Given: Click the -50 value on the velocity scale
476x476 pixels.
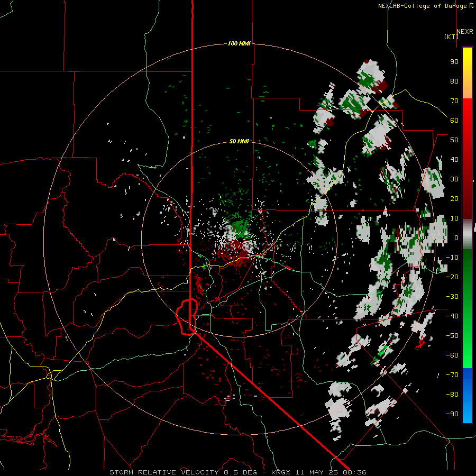Looking at the screenshot, I should pos(452,336).
